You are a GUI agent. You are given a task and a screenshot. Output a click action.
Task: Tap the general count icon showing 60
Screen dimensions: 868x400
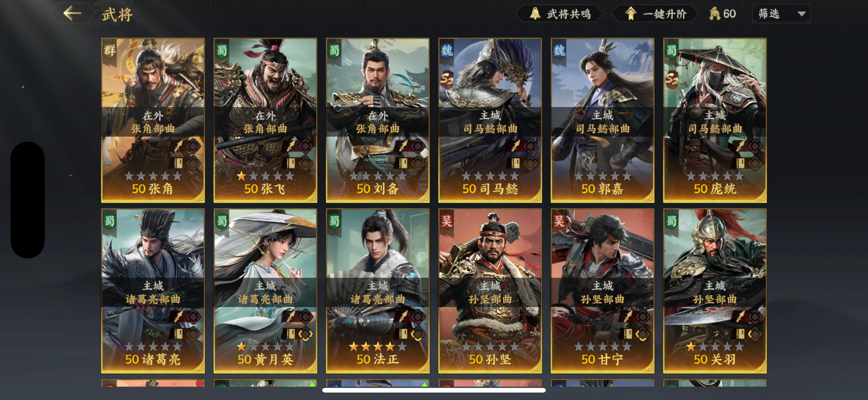714,14
